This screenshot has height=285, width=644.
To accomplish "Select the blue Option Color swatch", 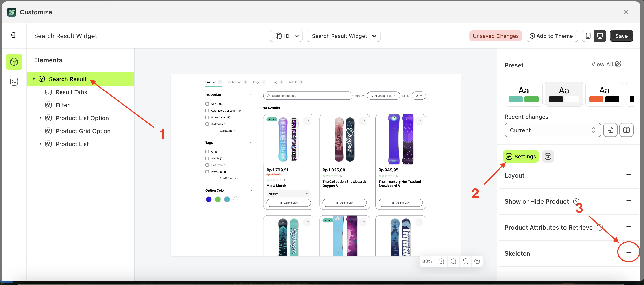I will 209,199.
